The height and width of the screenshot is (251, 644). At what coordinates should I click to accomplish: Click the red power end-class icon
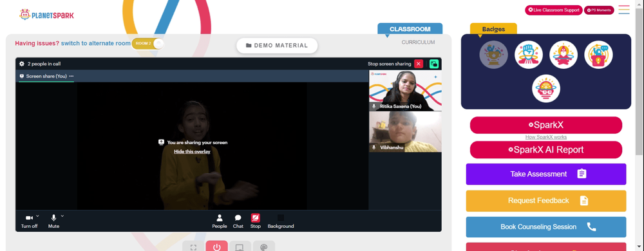pyautogui.click(x=217, y=246)
